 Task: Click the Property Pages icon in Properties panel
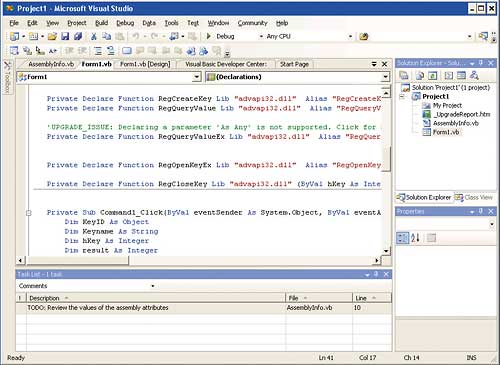[431, 238]
